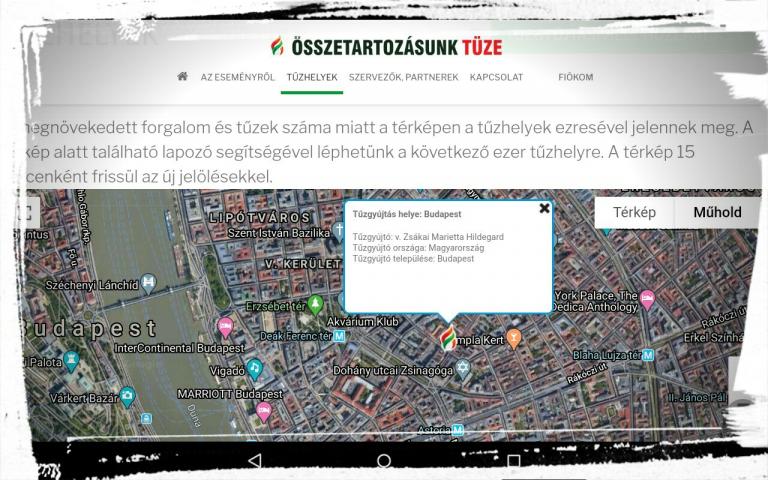Toggle fullscreen map view
The width and height of the screenshot is (768, 480).
click(x=26, y=213)
